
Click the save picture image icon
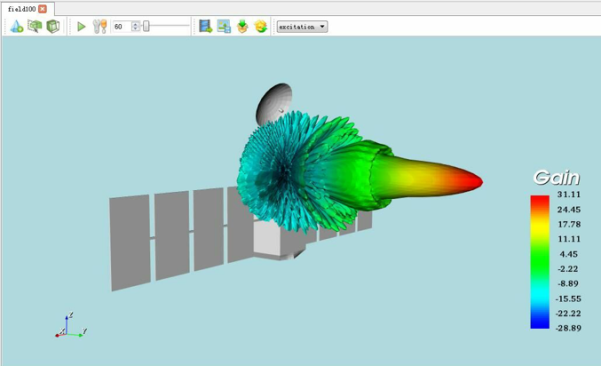[224, 26]
